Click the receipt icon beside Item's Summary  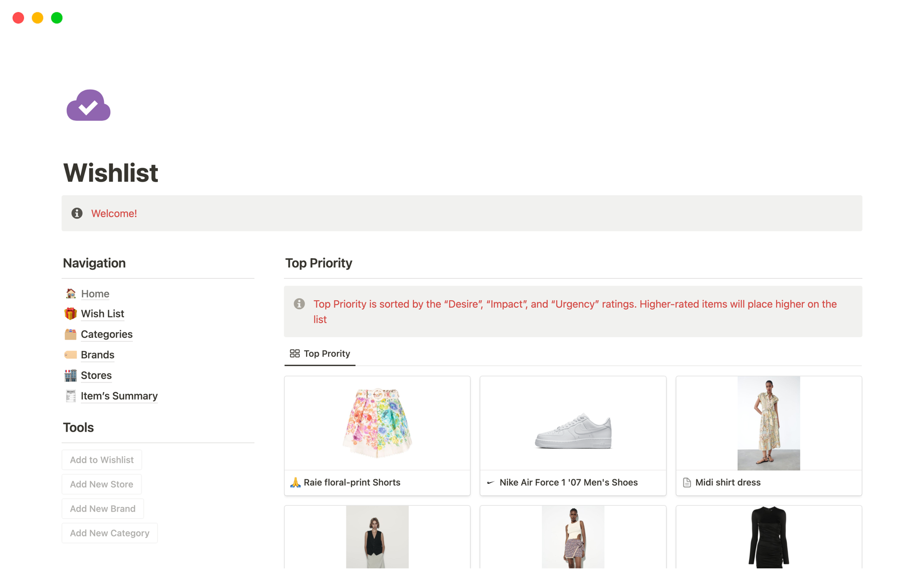71,396
